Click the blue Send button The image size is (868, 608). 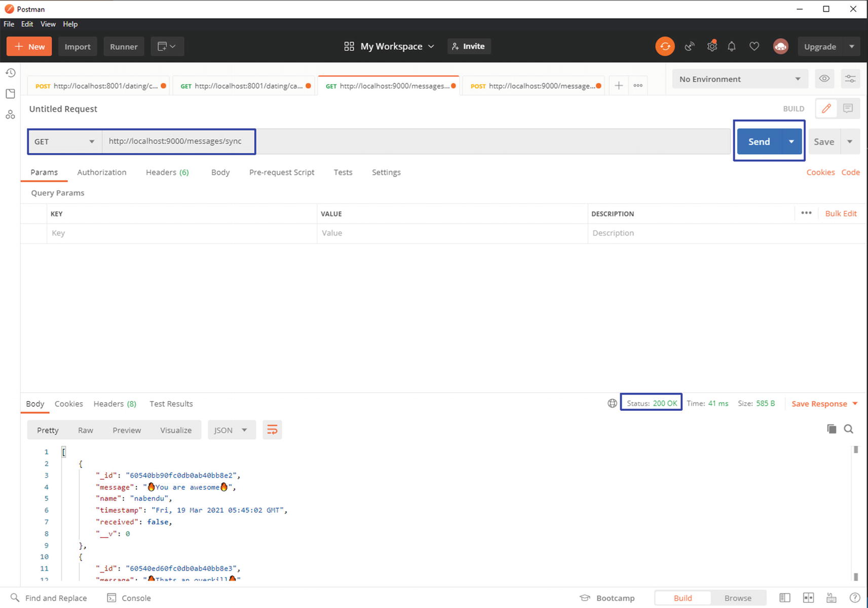click(759, 141)
